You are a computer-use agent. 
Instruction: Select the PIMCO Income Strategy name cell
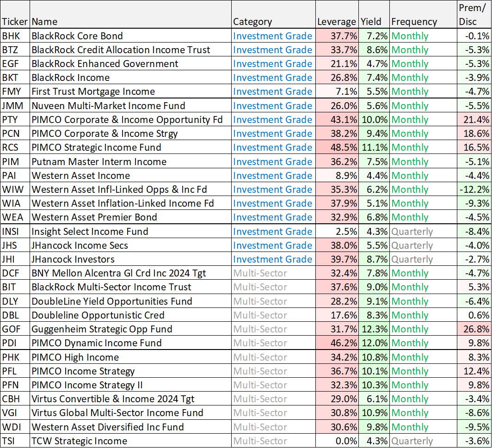(130, 371)
